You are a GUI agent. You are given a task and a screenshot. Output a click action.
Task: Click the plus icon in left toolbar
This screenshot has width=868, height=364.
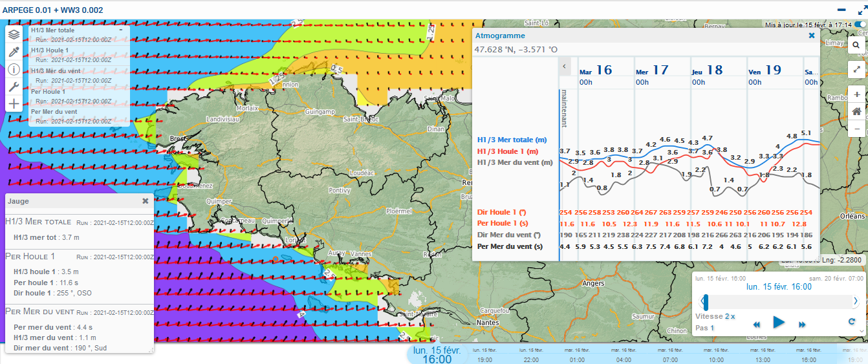[14, 103]
